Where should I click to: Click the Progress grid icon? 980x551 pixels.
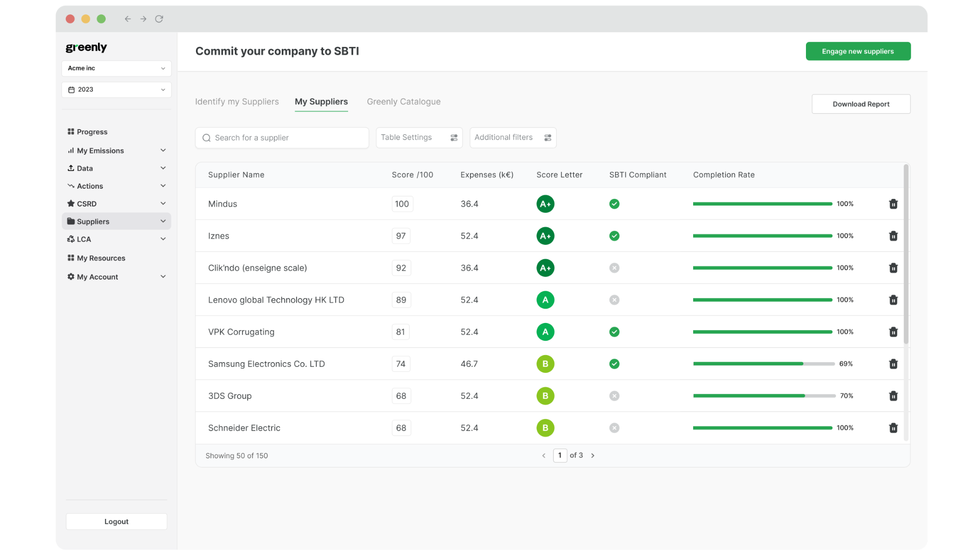71,132
